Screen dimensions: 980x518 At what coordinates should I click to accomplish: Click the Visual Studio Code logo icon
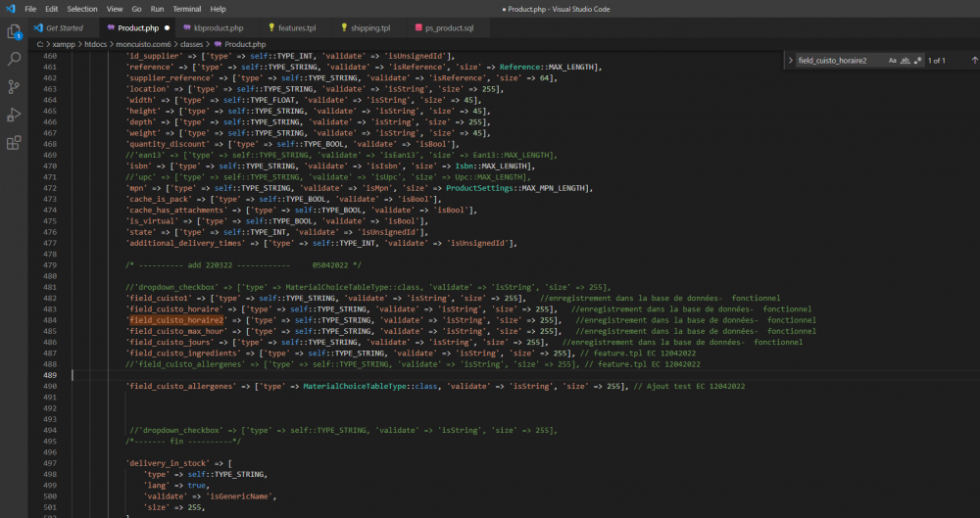coord(9,8)
